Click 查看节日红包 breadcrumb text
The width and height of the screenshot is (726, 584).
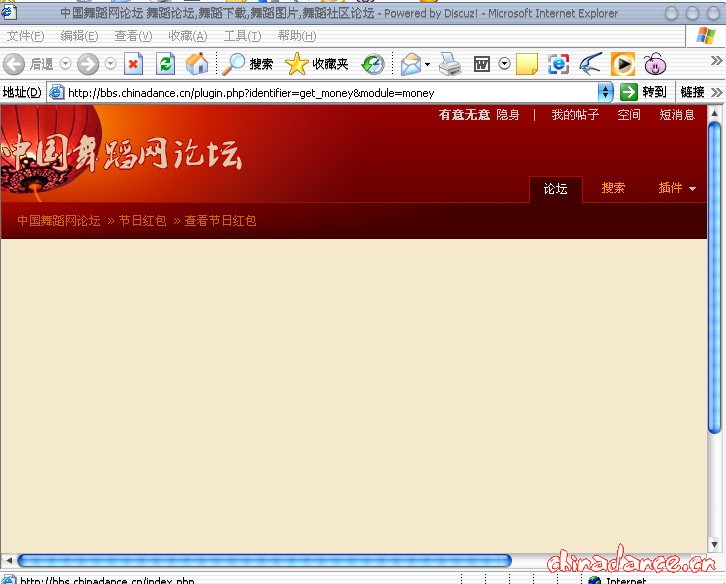[x=220, y=220]
